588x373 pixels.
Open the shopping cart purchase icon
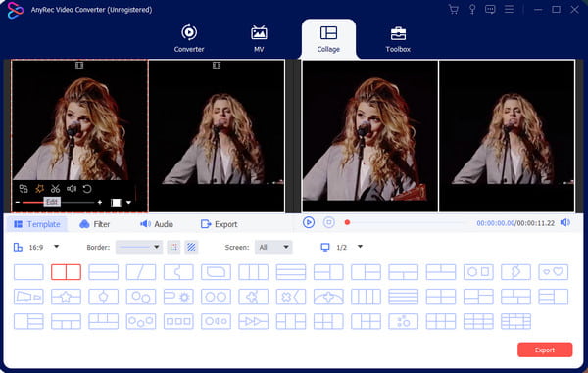point(454,10)
